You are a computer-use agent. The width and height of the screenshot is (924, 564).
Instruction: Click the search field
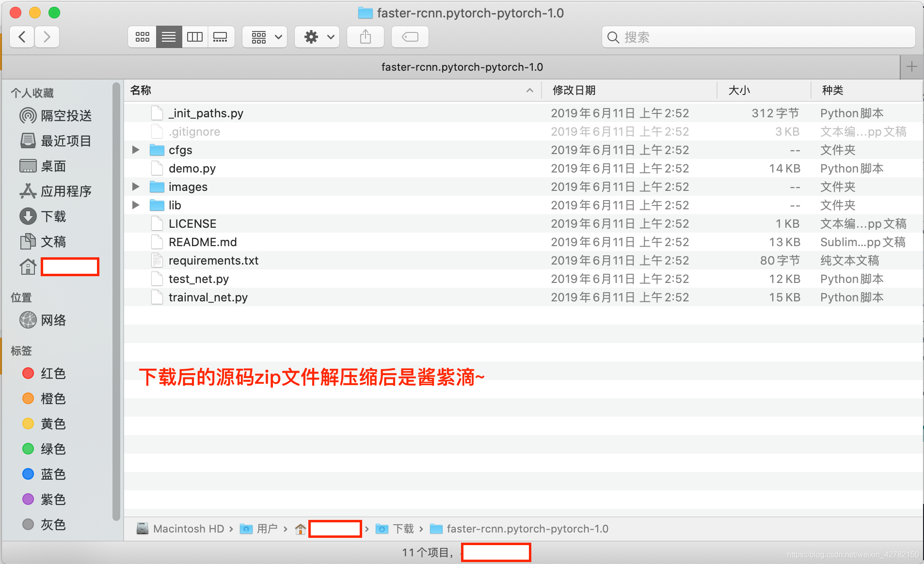(759, 37)
